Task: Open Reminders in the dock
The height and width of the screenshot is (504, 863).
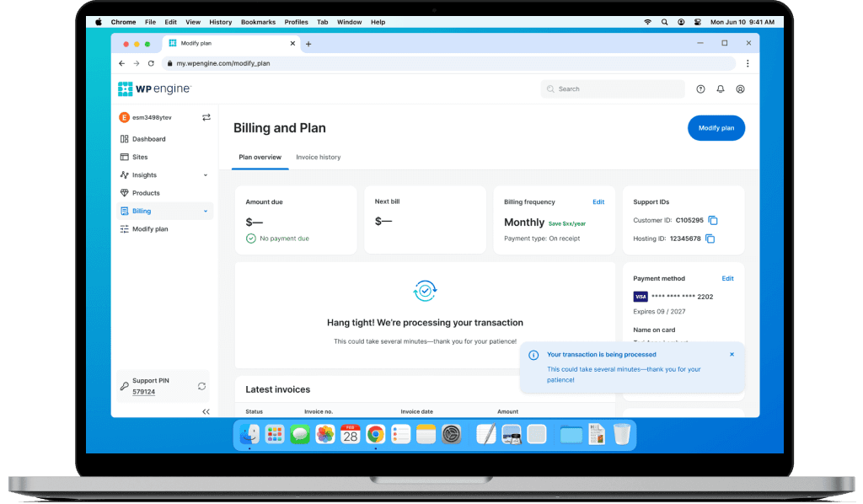Action: [x=400, y=434]
